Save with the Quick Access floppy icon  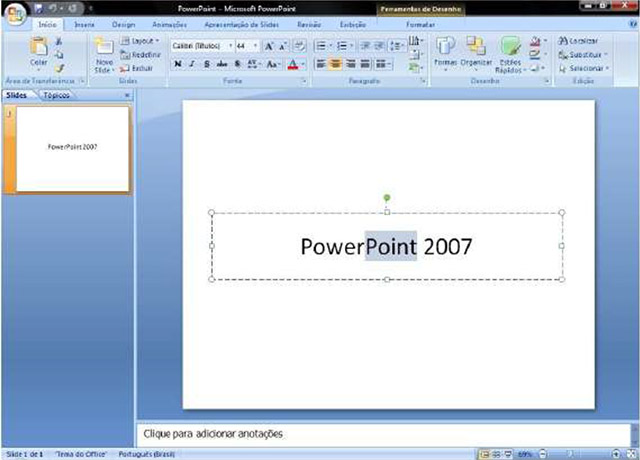tap(39, 8)
